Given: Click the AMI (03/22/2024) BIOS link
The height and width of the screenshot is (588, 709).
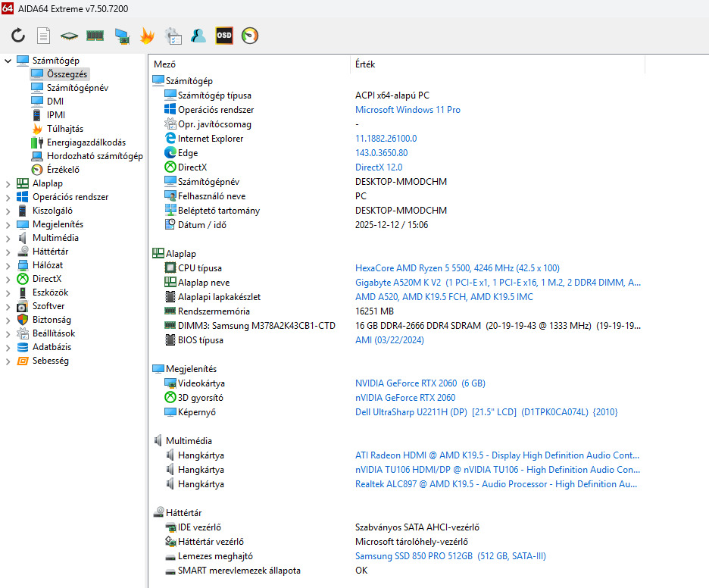Looking at the screenshot, I should point(390,340).
